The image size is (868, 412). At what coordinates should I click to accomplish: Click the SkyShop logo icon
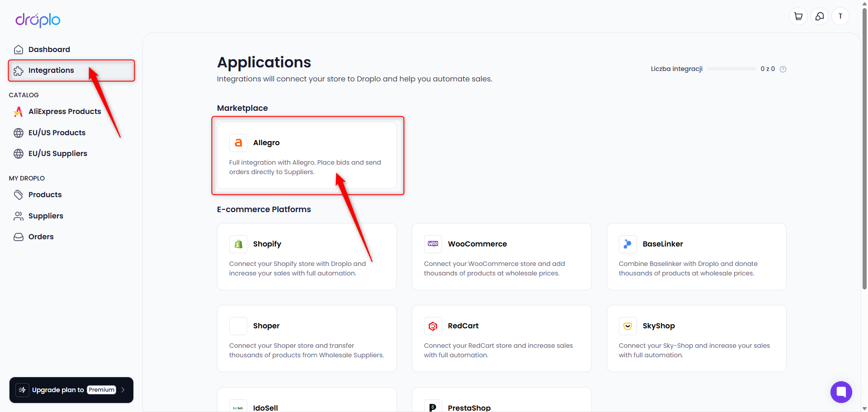(x=627, y=326)
